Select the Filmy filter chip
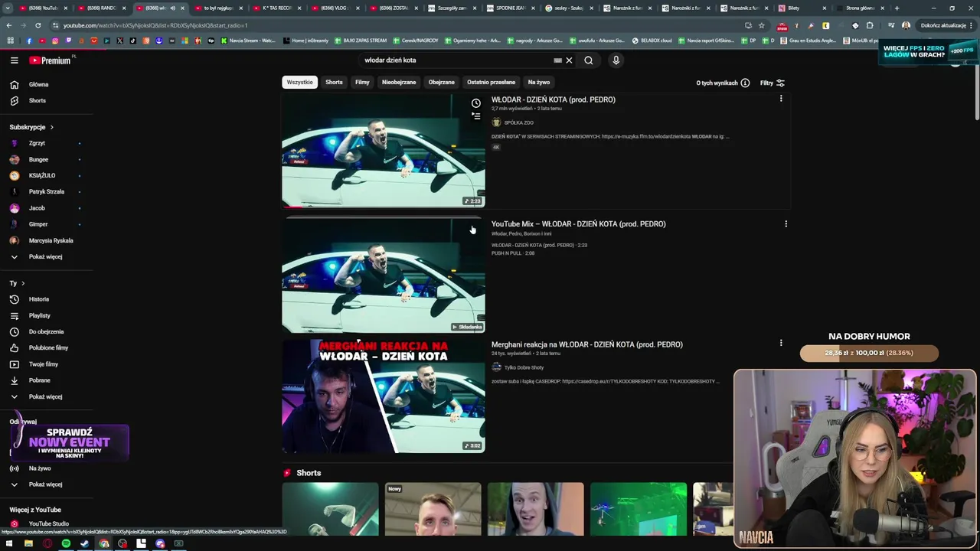 (x=362, y=82)
